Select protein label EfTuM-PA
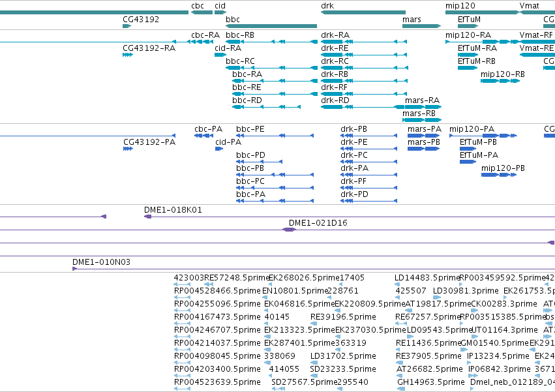Image resolution: width=555 pixels, height=392 pixels. pyautogui.click(x=479, y=155)
